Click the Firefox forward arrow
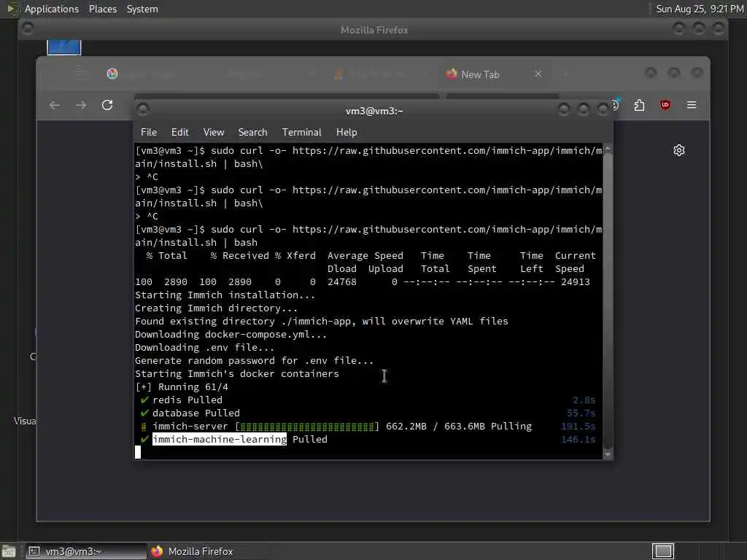 pyautogui.click(x=81, y=105)
